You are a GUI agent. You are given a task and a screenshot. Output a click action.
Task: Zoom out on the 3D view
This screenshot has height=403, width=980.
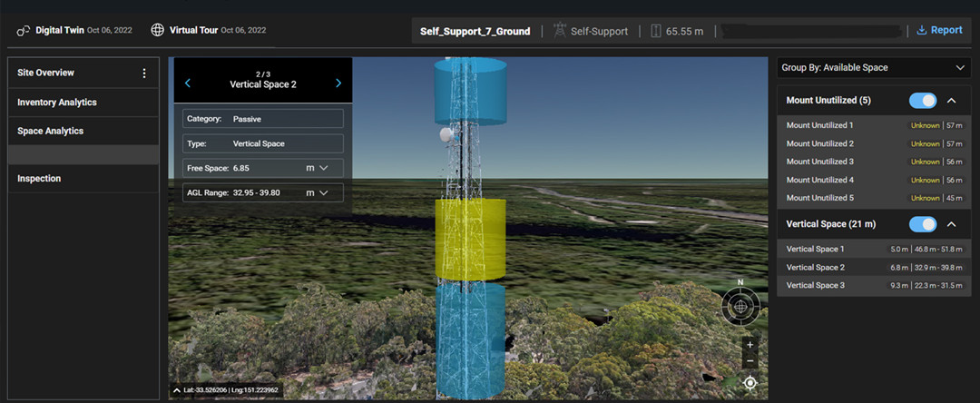click(750, 361)
